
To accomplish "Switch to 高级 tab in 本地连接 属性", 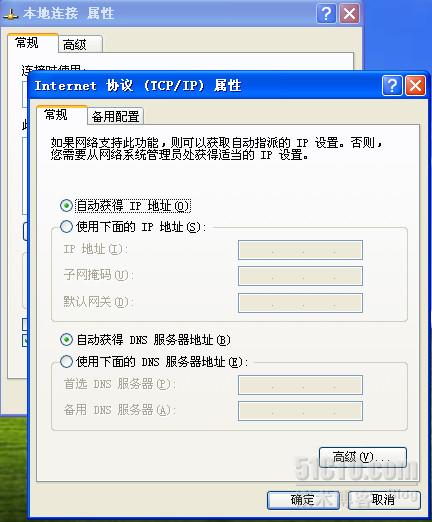I will (x=75, y=44).
